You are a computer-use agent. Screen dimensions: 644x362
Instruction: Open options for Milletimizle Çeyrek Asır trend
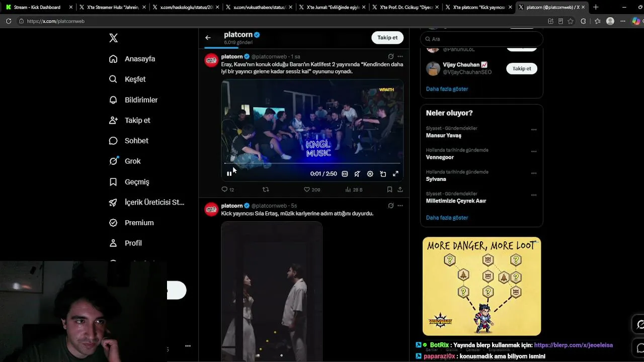(x=534, y=195)
